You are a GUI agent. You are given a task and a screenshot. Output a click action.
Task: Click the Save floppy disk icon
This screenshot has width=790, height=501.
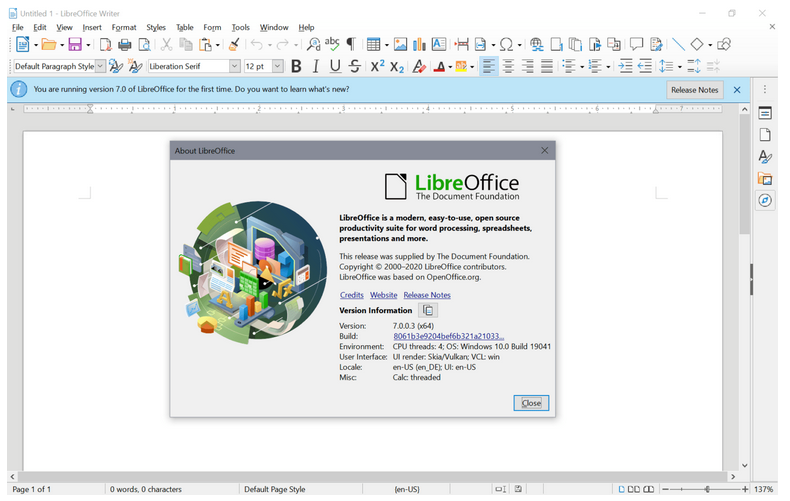75,44
